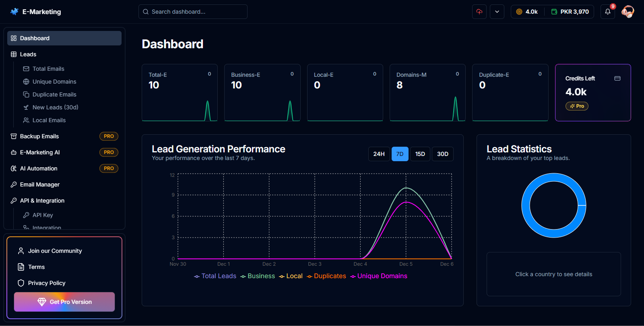Toggle Duplicates series in legend
Viewport: 644px width, 326px height.
pos(326,276)
